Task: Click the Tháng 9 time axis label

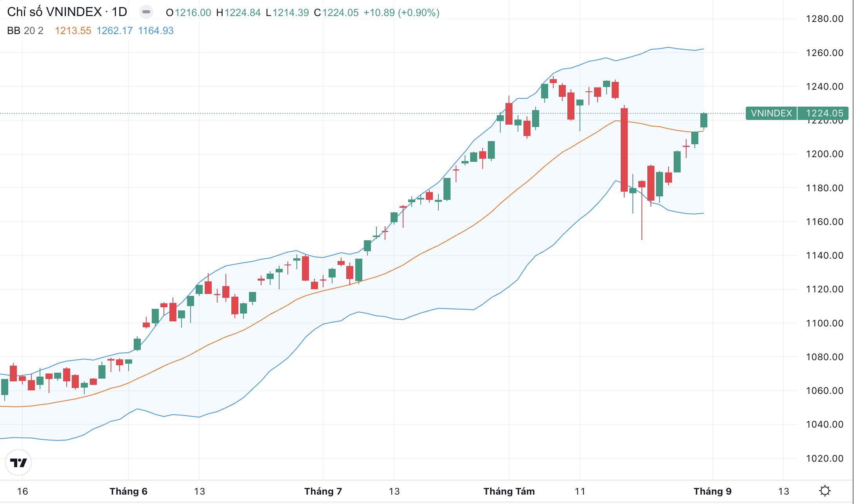Action: (x=712, y=491)
